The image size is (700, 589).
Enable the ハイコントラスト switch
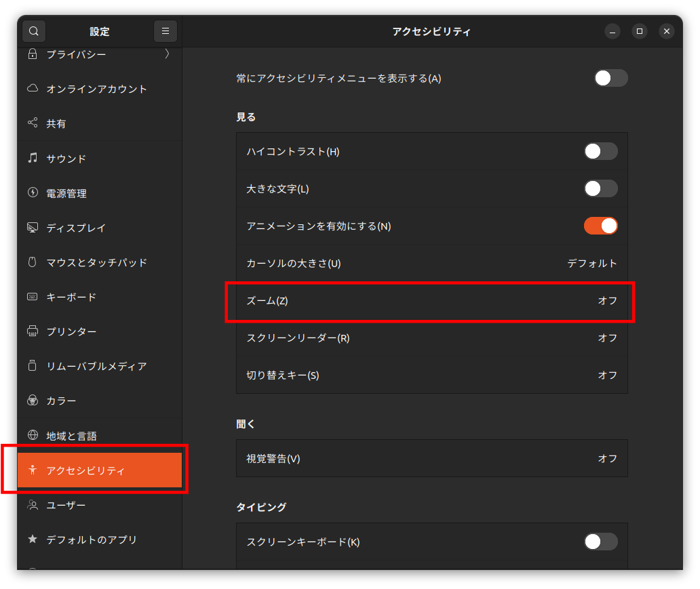click(x=601, y=151)
